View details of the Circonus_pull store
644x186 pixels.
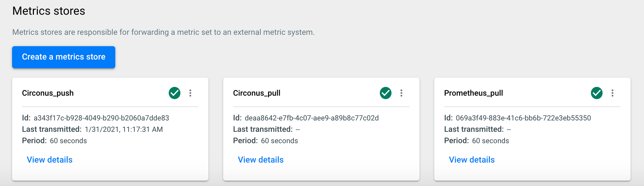coord(261,160)
